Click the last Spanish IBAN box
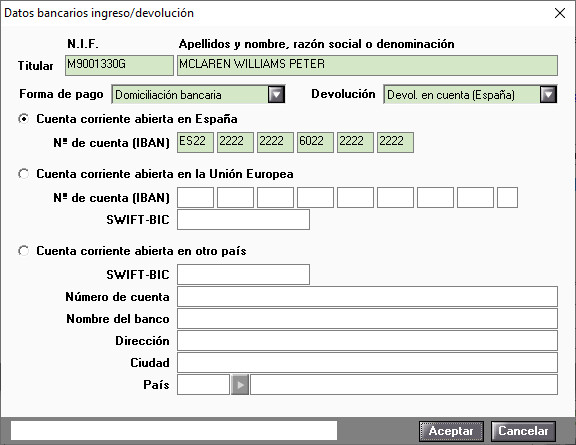This screenshot has width=576, height=445. coord(396,143)
